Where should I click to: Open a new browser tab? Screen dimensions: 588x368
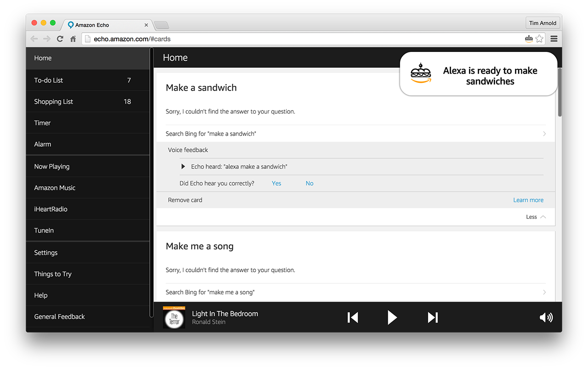point(161,25)
